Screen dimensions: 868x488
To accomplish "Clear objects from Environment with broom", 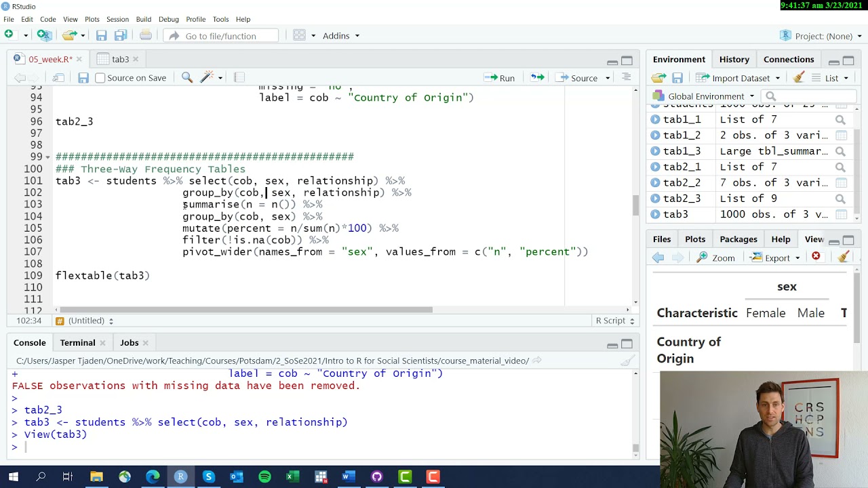I will pos(799,78).
